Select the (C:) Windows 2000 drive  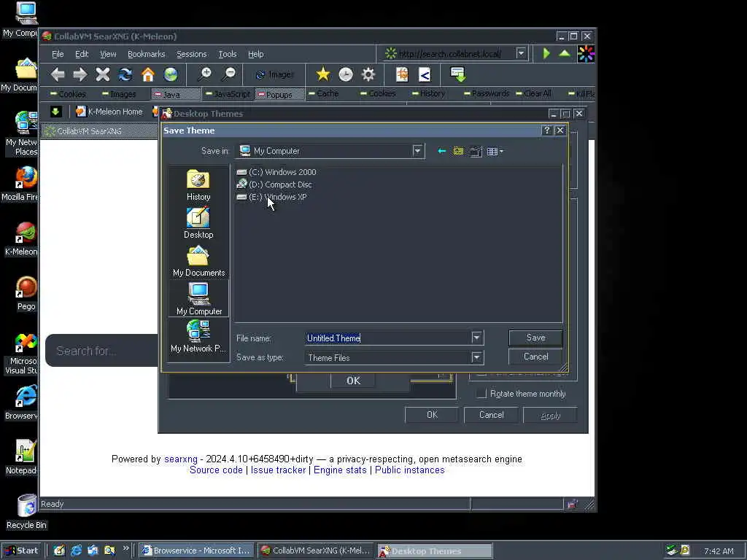point(276,172)
